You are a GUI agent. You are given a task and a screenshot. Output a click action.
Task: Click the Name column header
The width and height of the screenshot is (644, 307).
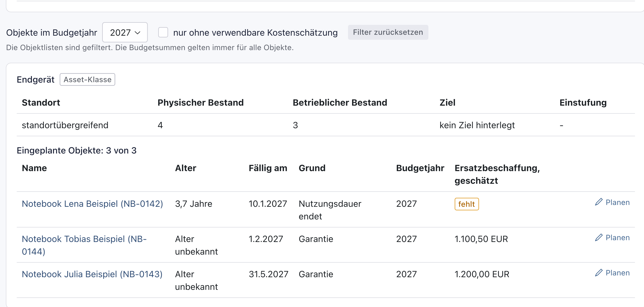click(34, 168)
